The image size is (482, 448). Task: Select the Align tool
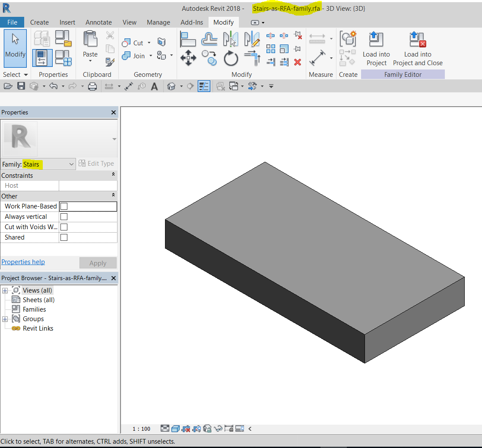click(x=188, y=39)
